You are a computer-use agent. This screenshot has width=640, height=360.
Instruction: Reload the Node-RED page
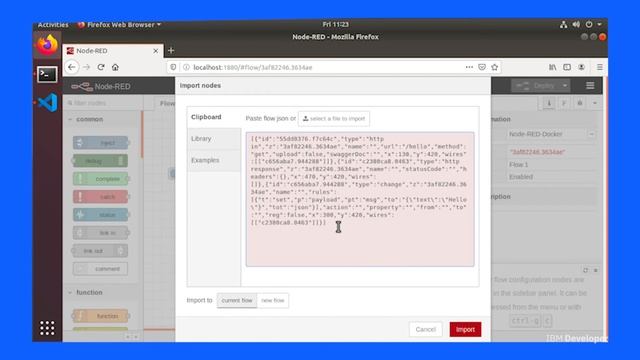(101, 67)
